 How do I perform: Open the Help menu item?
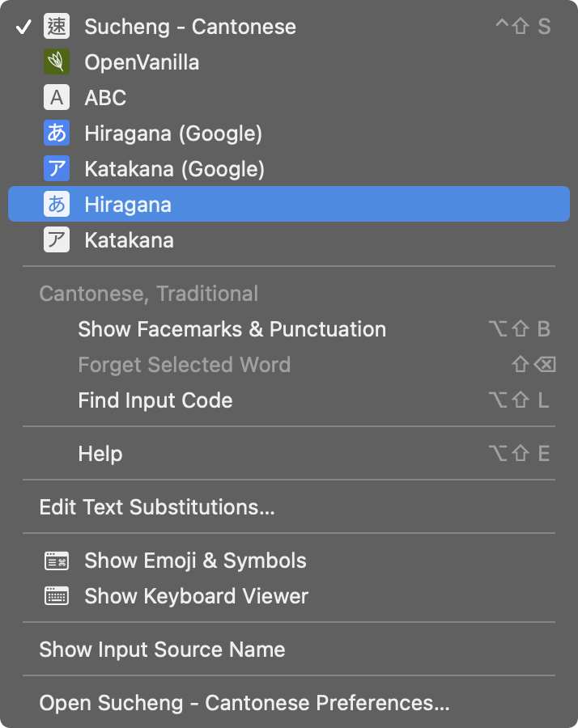pyautogui.click(x=100, y=454)
